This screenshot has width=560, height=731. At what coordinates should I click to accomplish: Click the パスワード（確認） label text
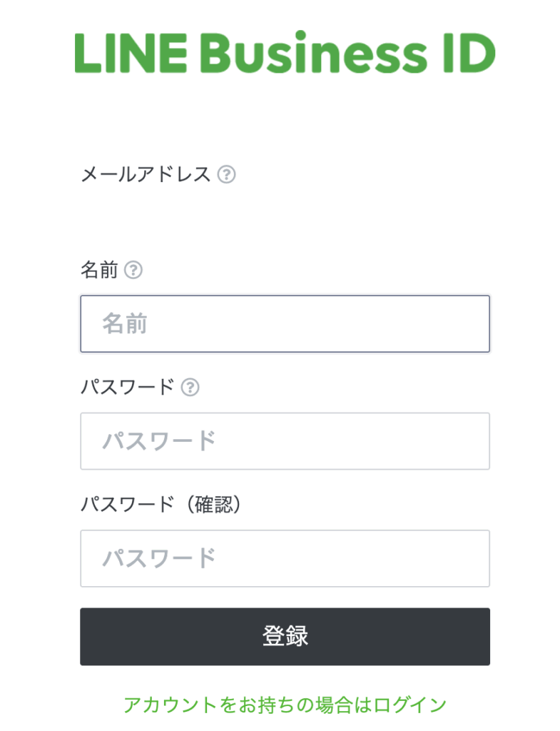[x=161, y=505]
